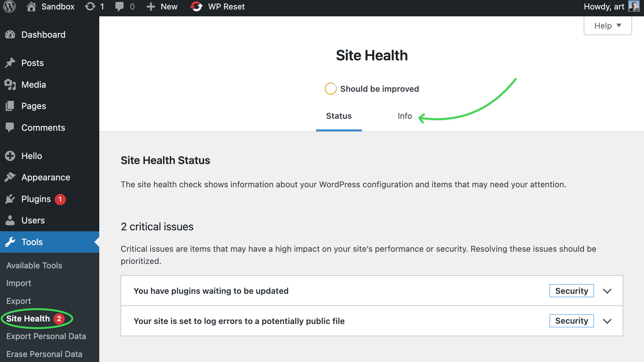Click the Site Health submenu item
The width and height of the screenshot is (644, 362).
tap(28, 319)
